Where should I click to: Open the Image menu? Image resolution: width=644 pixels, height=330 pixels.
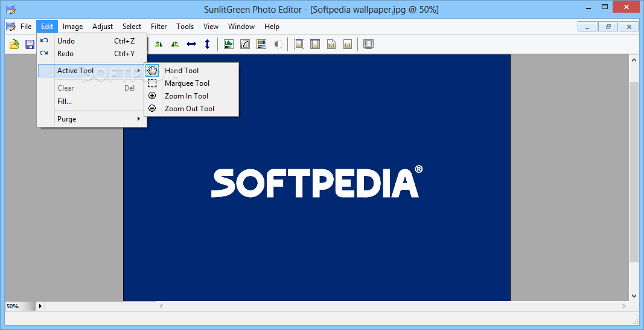point(72,27)
